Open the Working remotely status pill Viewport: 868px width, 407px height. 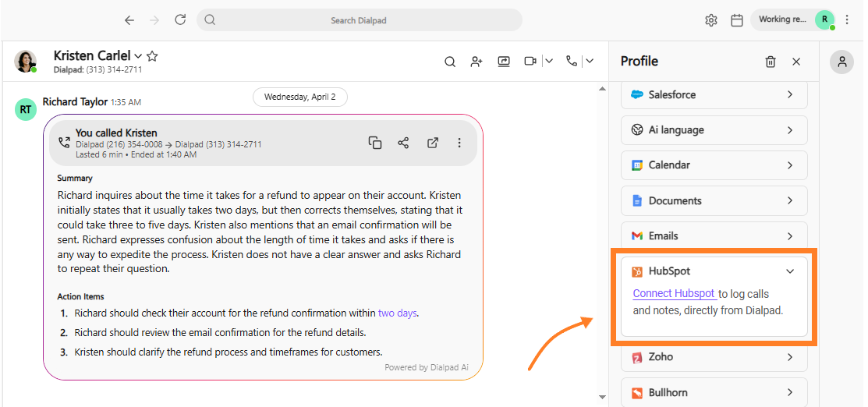792,19
